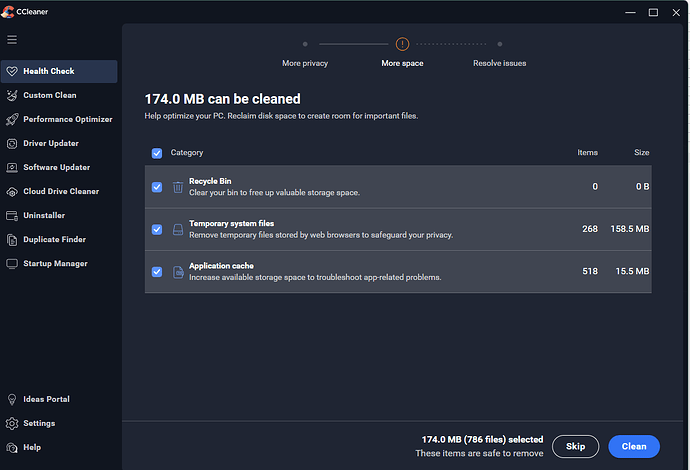Open the Ideas Portal link
Viewport: 690px width, 470px height.
(x=46, y=399)
